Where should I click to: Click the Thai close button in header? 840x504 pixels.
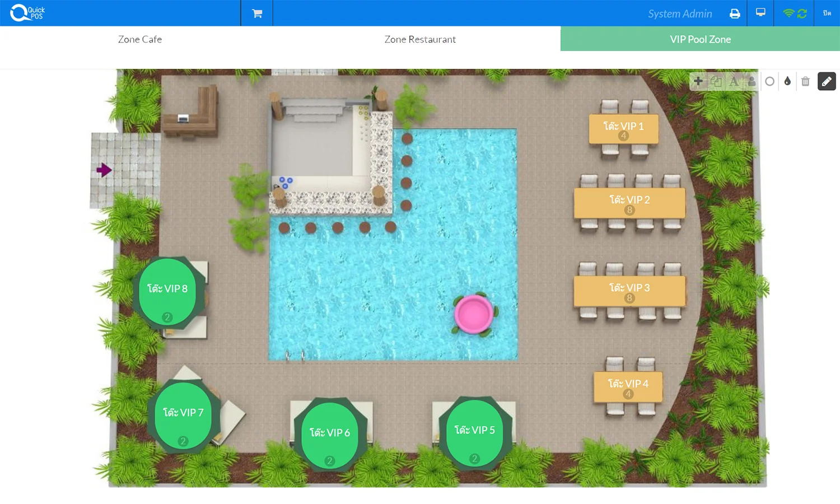[827, 13]
